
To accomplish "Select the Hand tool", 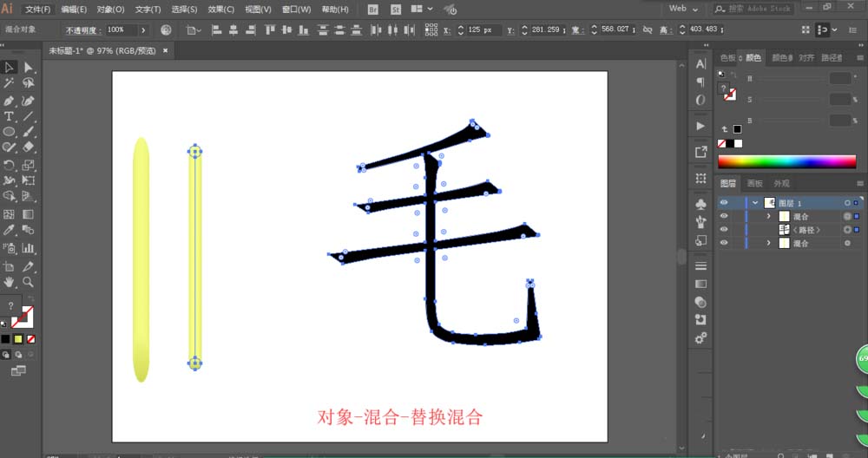I will [9, 282].
